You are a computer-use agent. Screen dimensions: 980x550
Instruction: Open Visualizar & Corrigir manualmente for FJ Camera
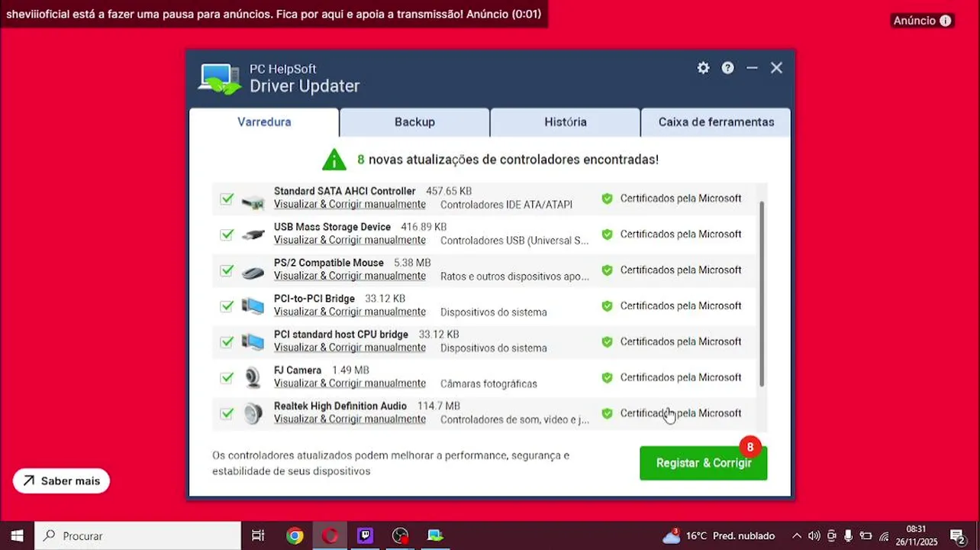point(350,383)
